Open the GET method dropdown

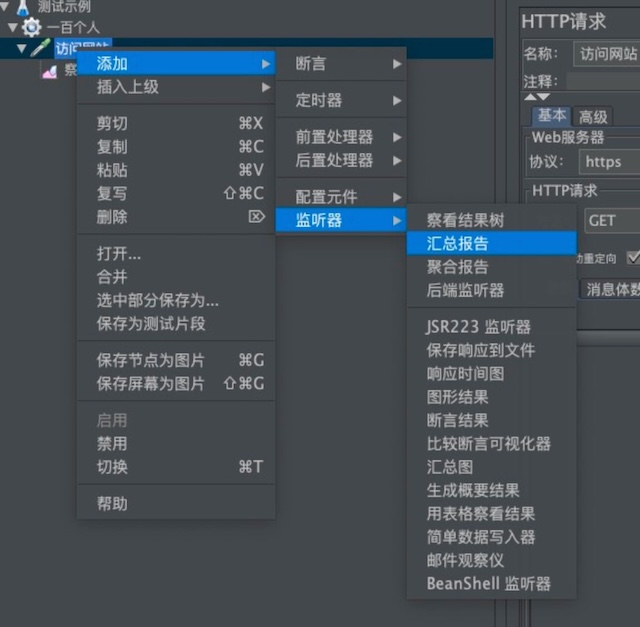[612, 221]
